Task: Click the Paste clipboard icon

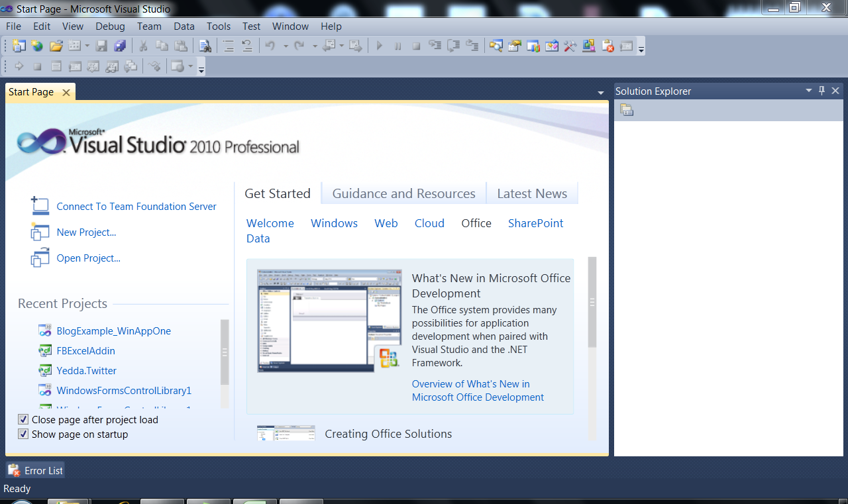Action: coord(180,46)
